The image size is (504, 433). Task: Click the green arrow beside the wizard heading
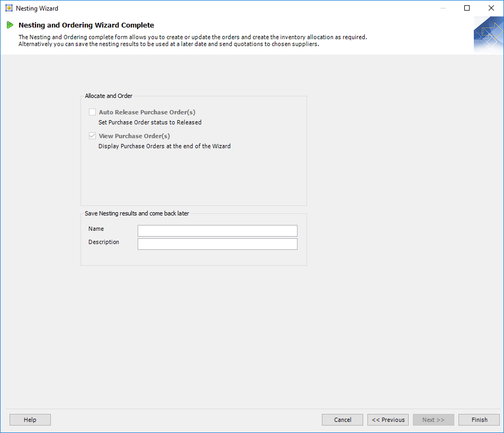[10, 25]
